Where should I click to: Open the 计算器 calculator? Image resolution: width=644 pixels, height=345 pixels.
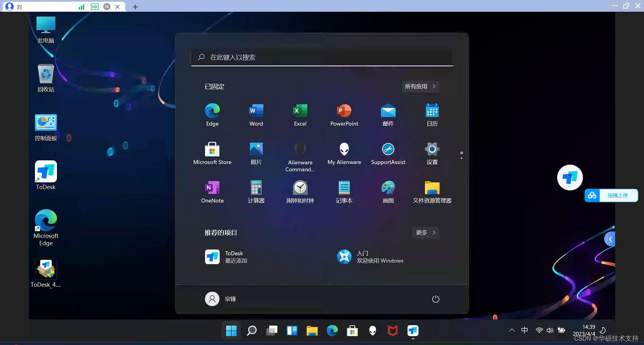click(x=256, y=192)
